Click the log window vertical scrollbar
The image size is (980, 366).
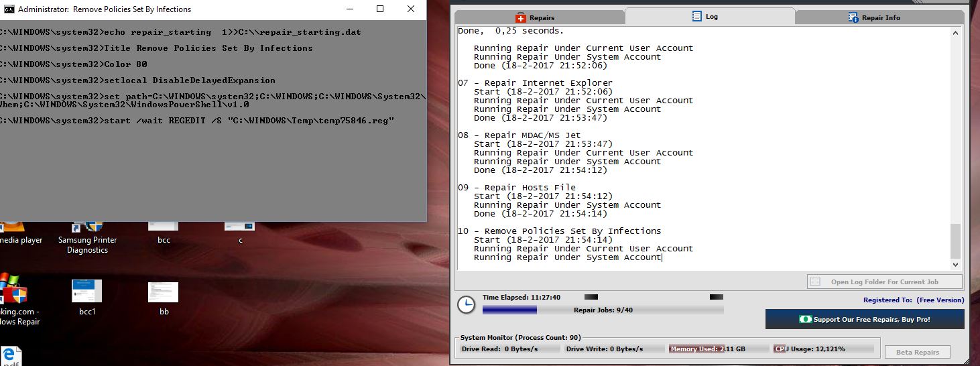click(955, 147)
